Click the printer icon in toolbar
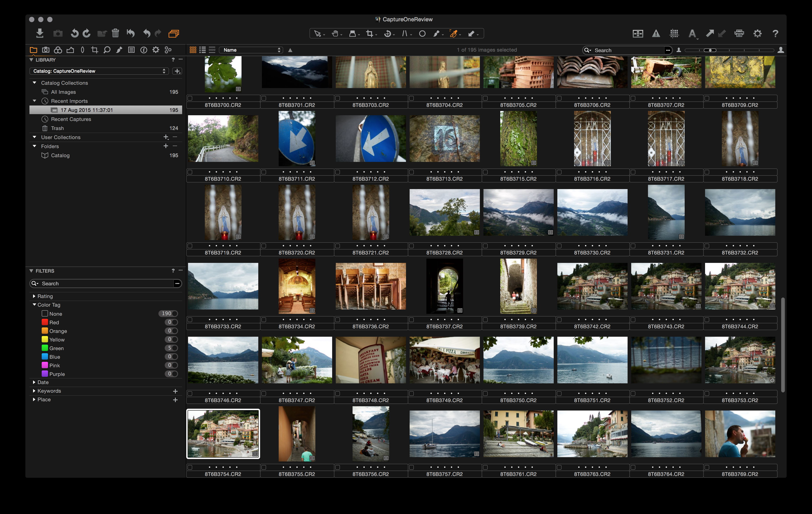812x514 pixels. tap(739, 33)
